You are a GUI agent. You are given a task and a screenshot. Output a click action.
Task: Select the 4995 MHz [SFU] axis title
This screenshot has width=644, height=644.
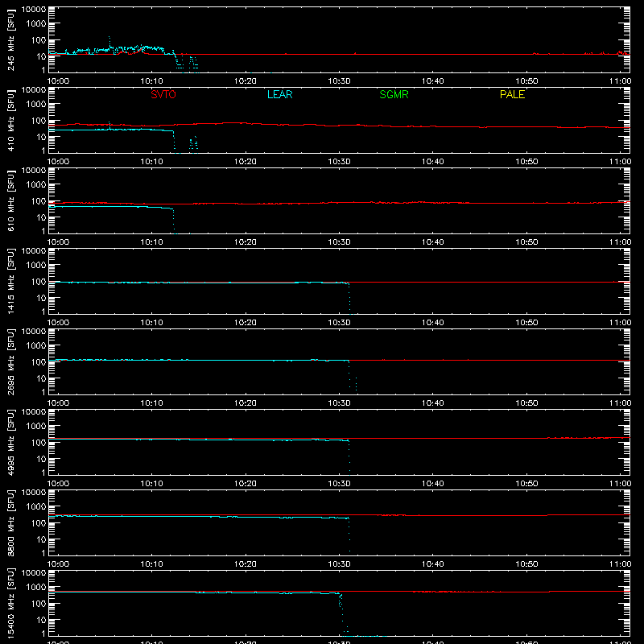[x=11, y=442]
